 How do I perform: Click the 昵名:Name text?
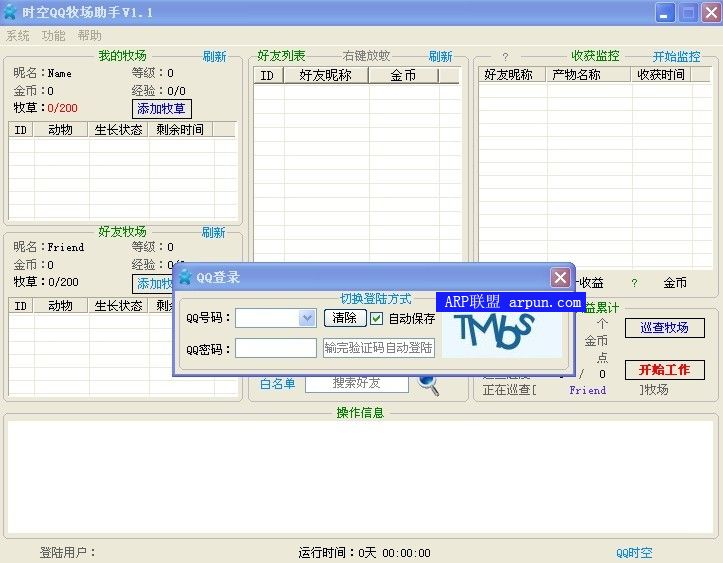pos(42,73)
